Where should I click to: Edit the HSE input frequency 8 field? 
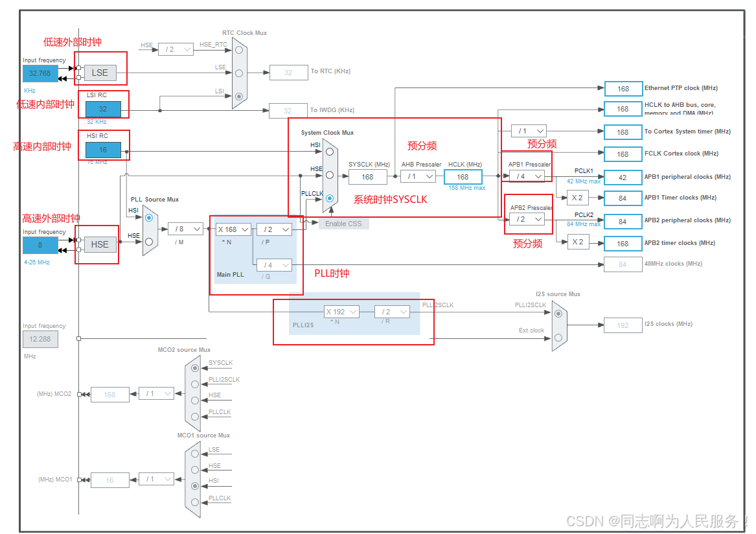tap(40, 245)
